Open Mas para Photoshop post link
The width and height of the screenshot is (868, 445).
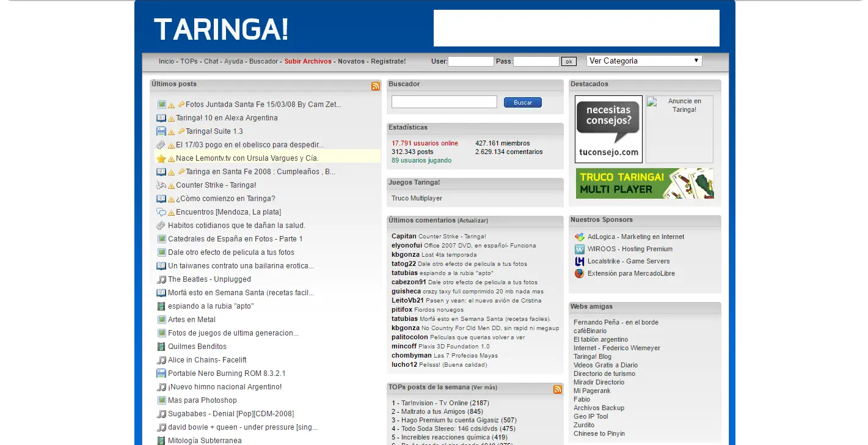[202, 400]
